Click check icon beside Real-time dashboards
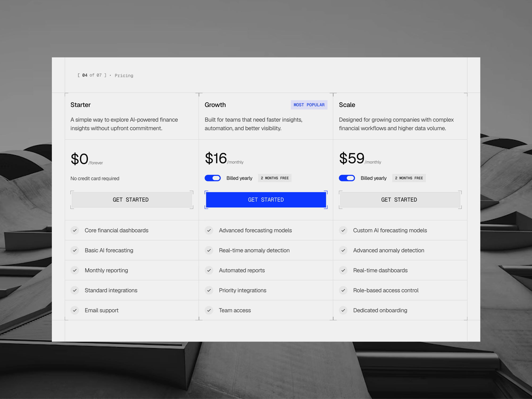 click(343, 270)
